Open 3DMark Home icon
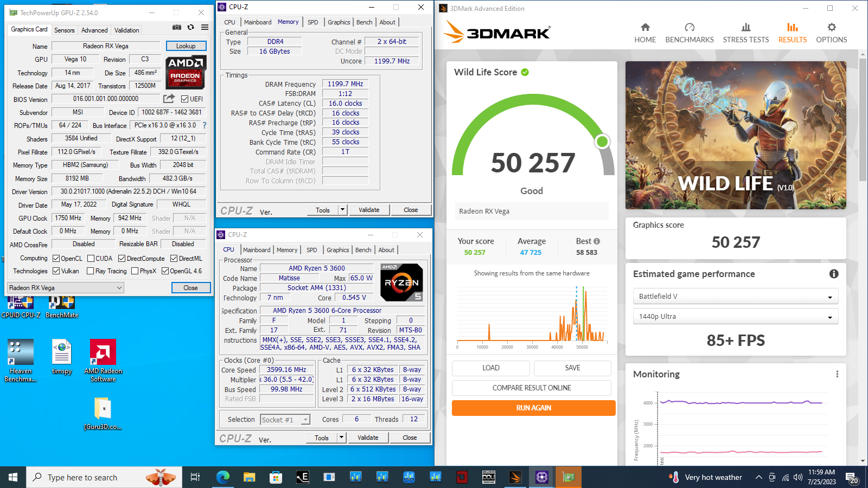Viewport: 868px width, 488px height. [645, 33]
